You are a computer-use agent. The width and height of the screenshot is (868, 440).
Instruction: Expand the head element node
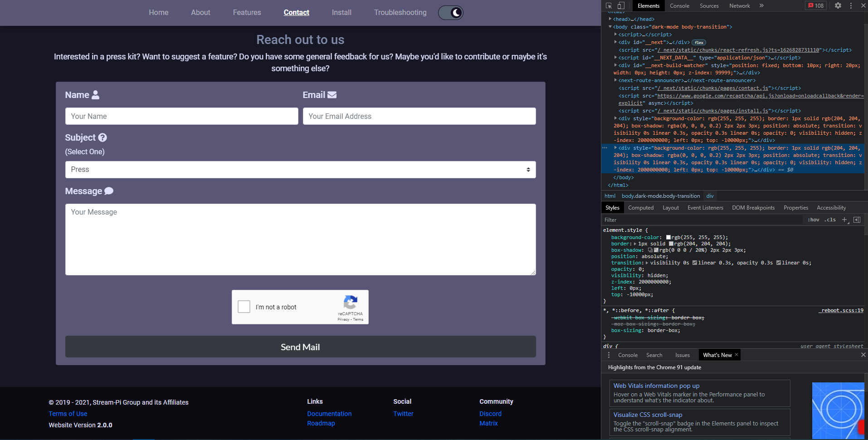[x=610, y=19]
